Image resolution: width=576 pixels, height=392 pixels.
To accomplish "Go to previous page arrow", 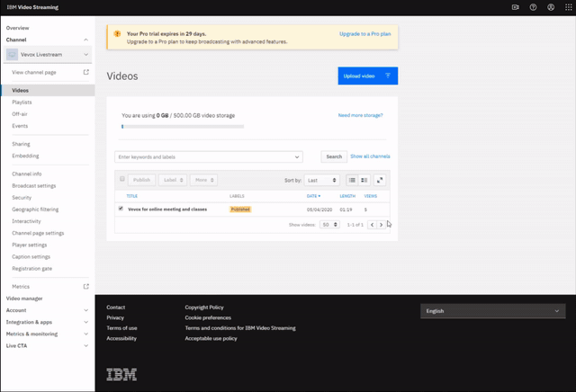I will [372, 225].
